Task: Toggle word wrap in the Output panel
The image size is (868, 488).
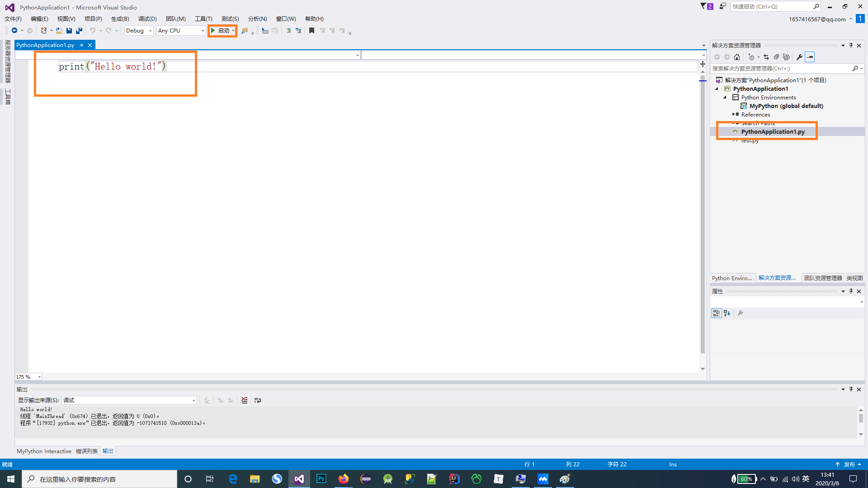Action: tap(258, 400)
